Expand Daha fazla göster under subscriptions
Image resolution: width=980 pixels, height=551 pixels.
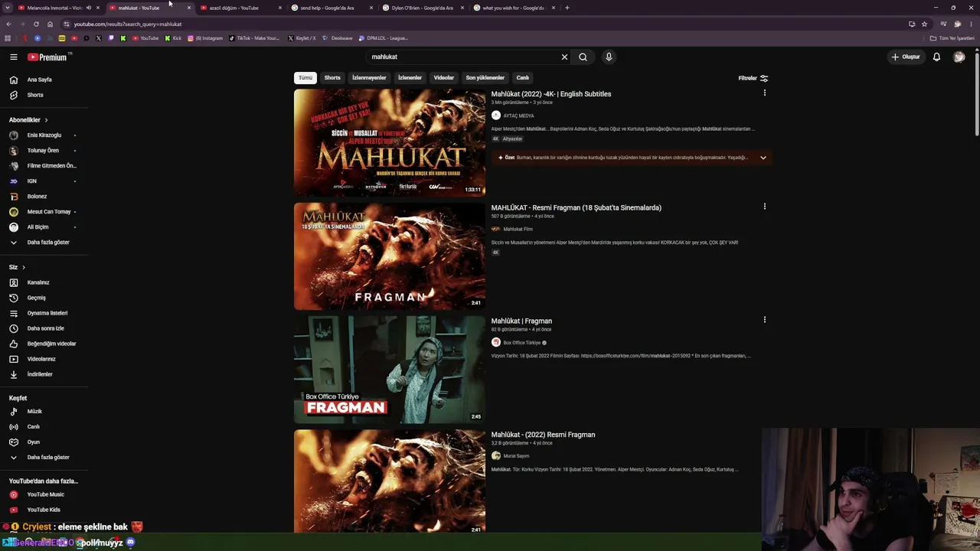[x=48, y=243]
